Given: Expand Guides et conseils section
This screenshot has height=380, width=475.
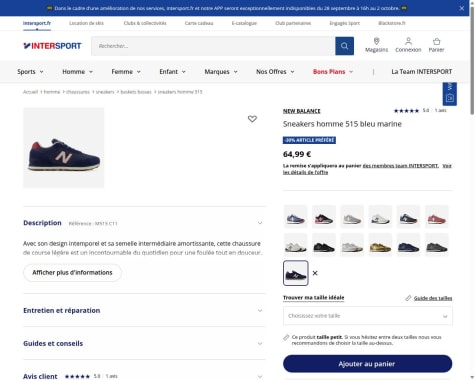Looking at the screenshot, I should [144, 343].
